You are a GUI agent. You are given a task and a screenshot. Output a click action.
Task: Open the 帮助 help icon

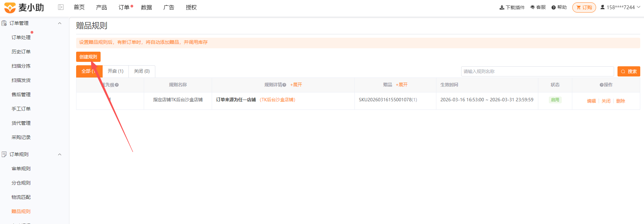tap(554, 7)
